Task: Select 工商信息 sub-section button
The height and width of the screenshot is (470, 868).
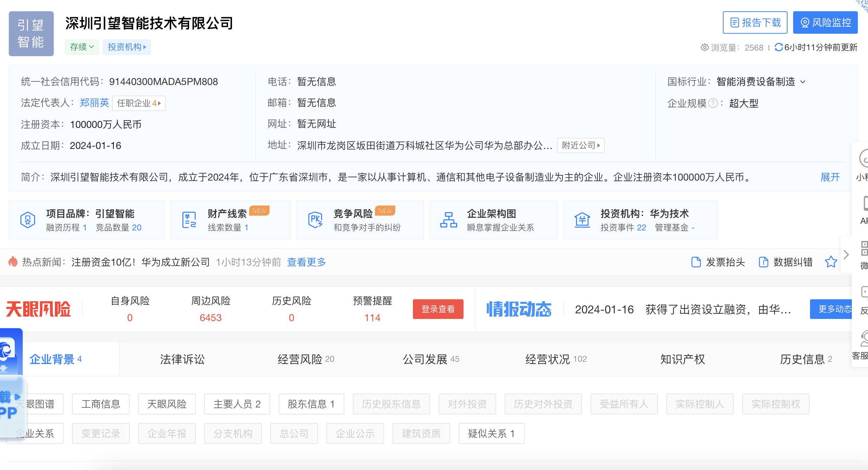Action: (x=101, y=404)
